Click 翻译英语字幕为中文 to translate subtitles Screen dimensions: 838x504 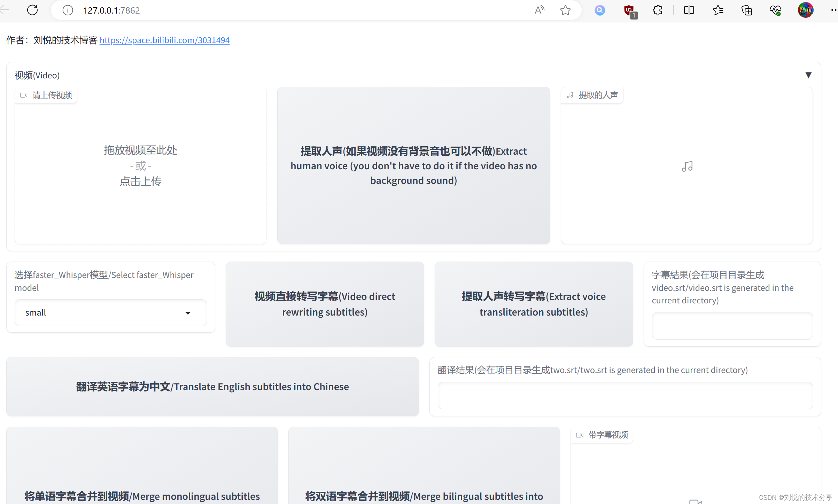212,386
